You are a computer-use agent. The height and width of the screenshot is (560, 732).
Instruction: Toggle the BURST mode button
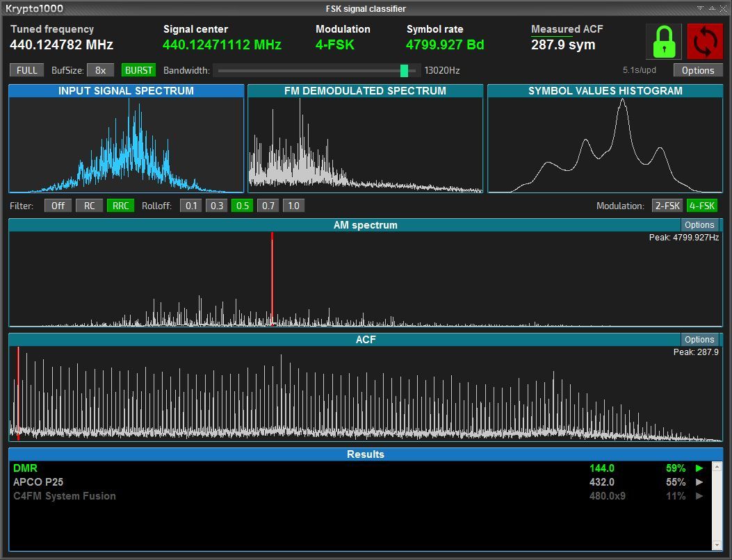(138, 70)
